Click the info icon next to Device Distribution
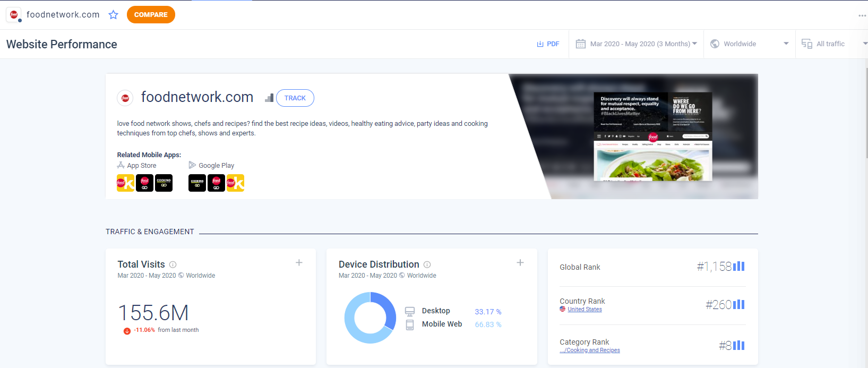 (427, 264)
